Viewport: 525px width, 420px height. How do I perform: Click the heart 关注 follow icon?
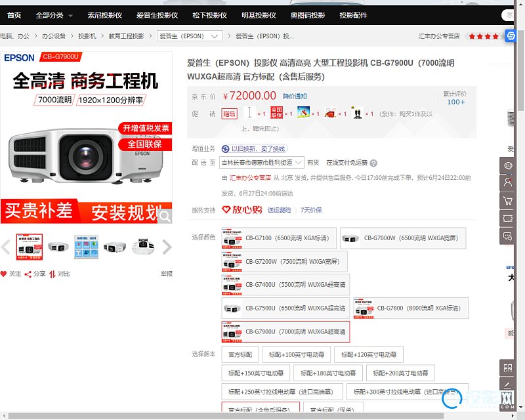(x=4, y=274)
